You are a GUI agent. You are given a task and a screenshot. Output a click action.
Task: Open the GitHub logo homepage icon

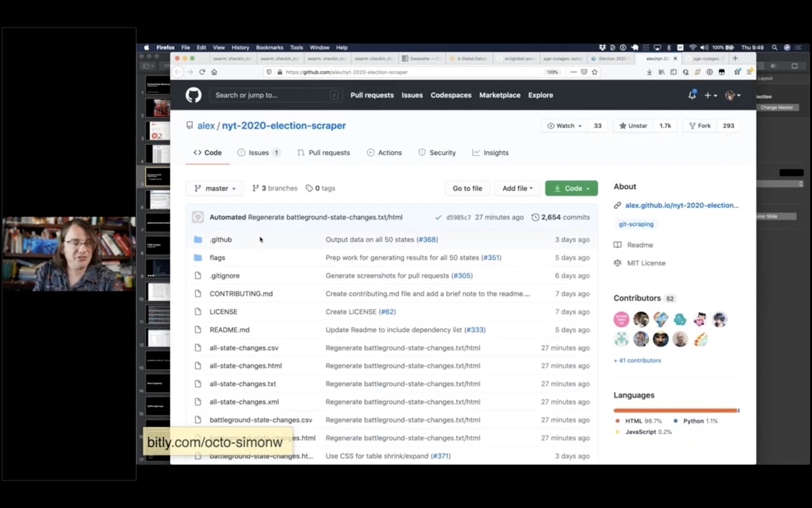pos(194,96)
